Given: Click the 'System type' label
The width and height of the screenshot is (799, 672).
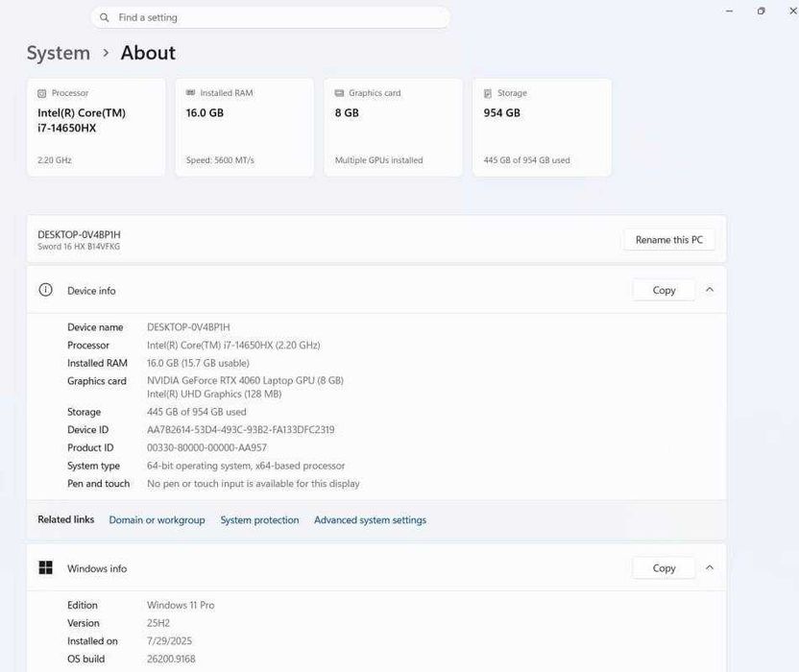Looking at the screenshot, I should coord(93,466).
